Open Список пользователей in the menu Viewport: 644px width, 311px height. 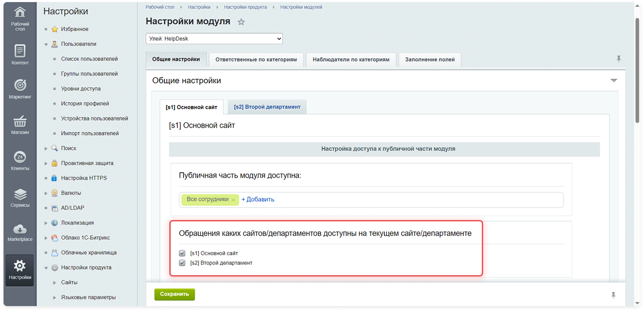pyautogui.click(x=89, y=59)
